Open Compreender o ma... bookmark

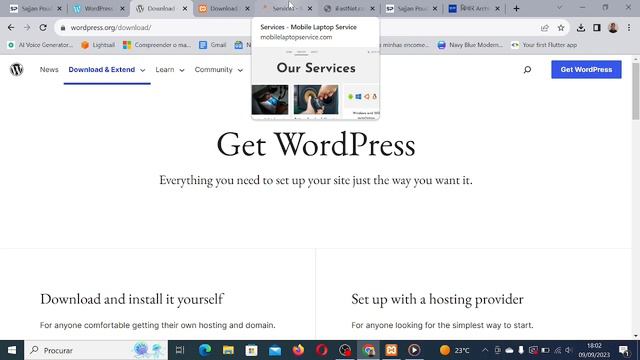[x=157, y=45]
